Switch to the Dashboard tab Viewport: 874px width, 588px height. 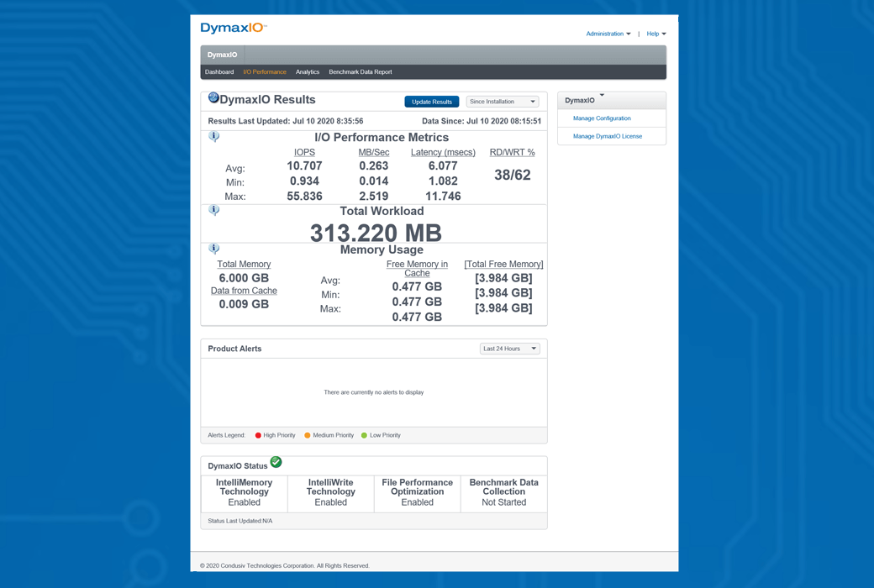point(219,72)
